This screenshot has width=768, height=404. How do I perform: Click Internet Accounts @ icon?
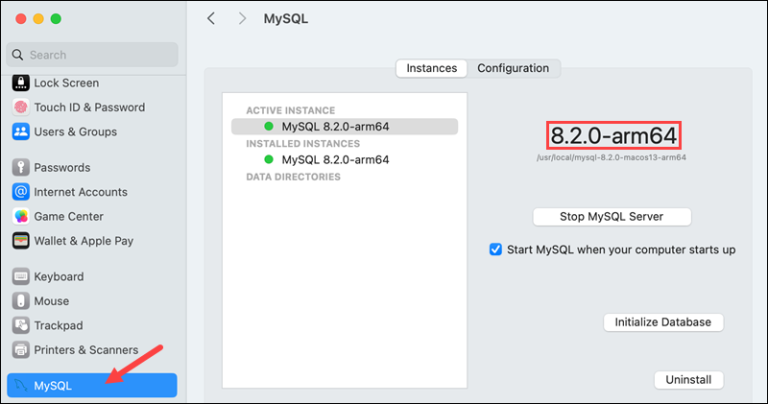coord(21,192)
